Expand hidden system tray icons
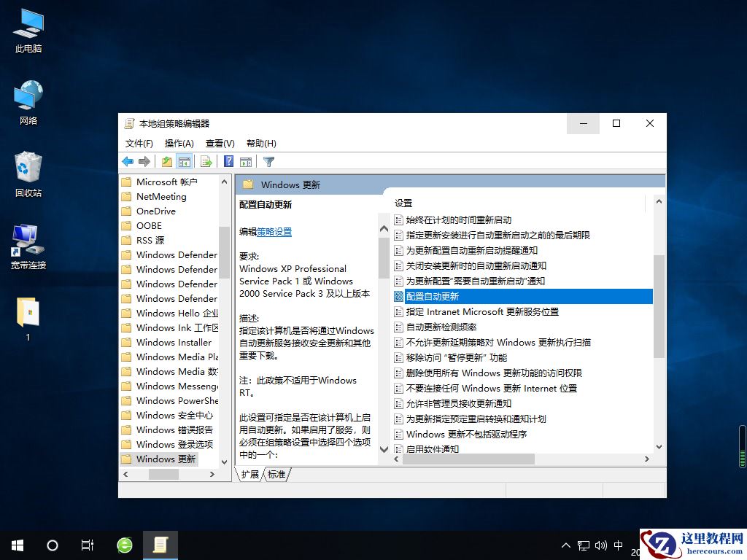Image resolution: width=747 pixels, height=560 pixels. tap(567, 545)
